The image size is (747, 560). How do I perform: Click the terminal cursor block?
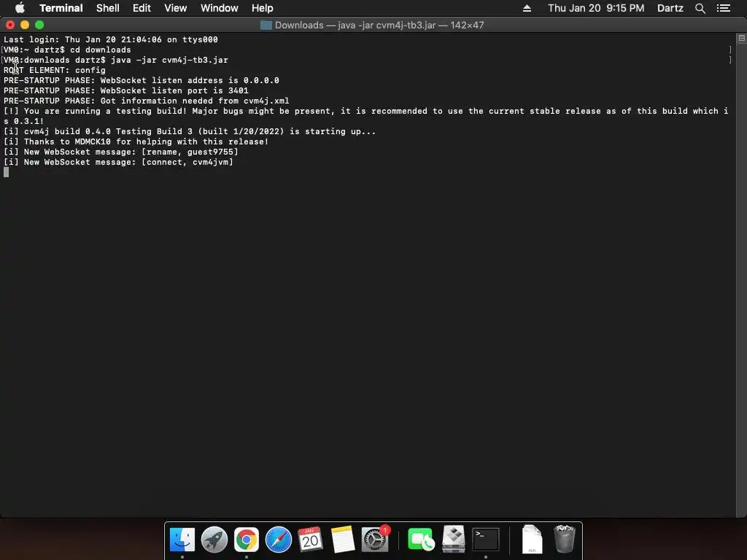click(x=6, y=172)
